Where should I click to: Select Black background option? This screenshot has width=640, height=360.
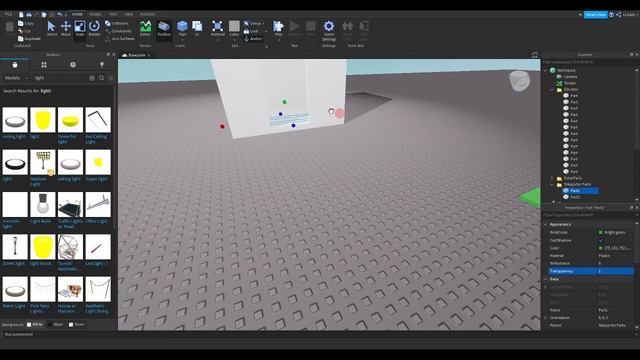(56, 324)
